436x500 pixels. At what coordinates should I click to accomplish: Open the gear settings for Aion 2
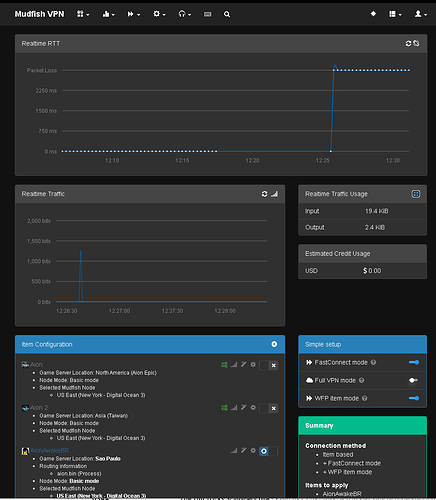coord(253,408)
